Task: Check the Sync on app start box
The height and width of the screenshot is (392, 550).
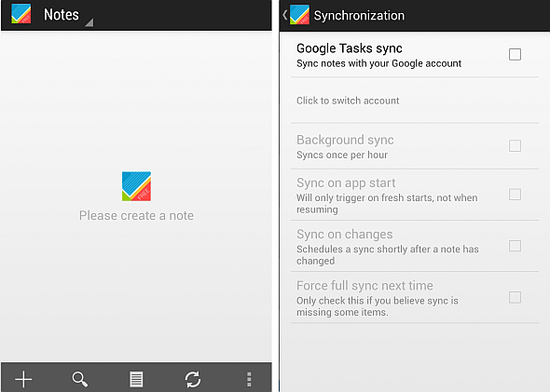Action: (515, 195)
